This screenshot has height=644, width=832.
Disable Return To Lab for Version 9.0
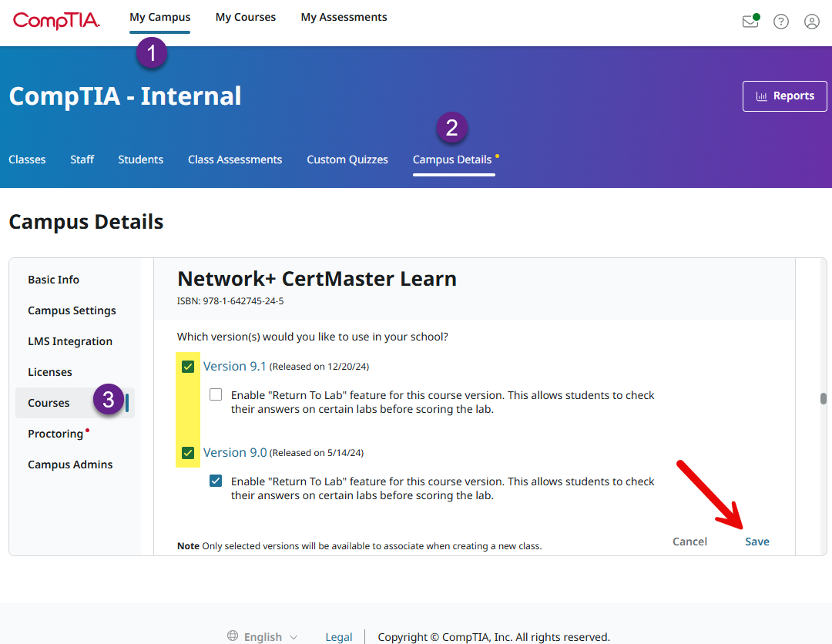click(x=216, y=481)
